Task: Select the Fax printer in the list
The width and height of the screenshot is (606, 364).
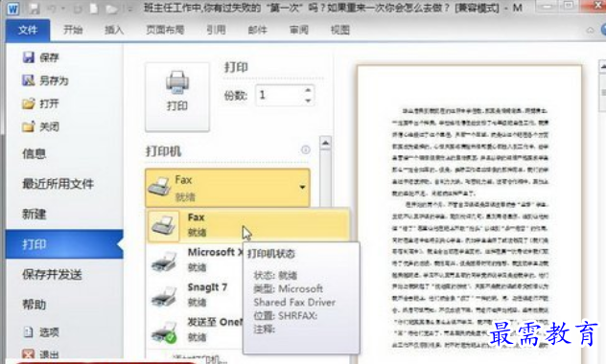Action: click(x=248, y=225)
